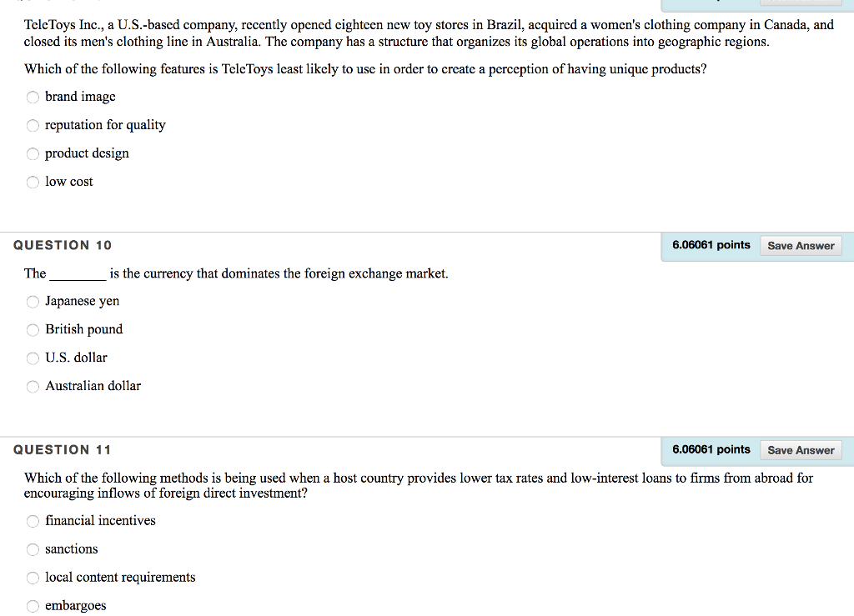This screenshot has height=616, width=854.
Task: Choose "reputation for quality" answer
Action: point(33,125)
